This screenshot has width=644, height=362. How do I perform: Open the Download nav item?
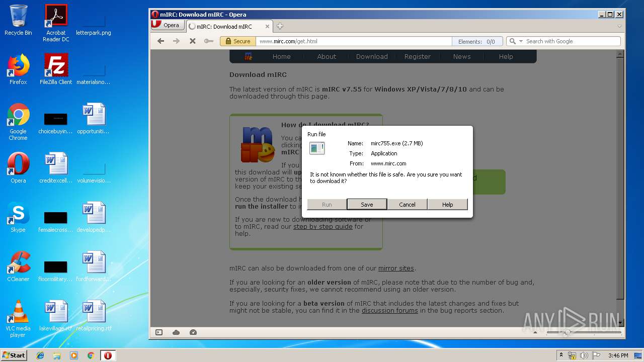tap(372, 57)
